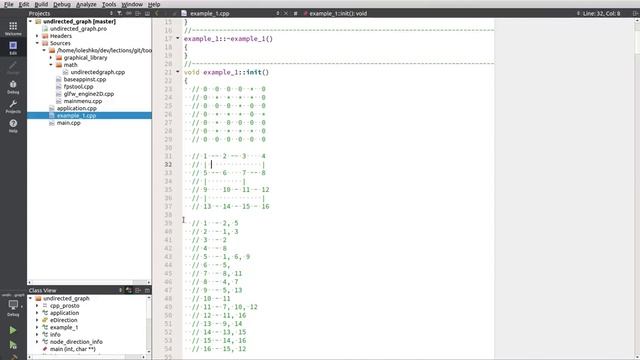
Task: Collapse the math folder
Action: [x=51, y=65]
